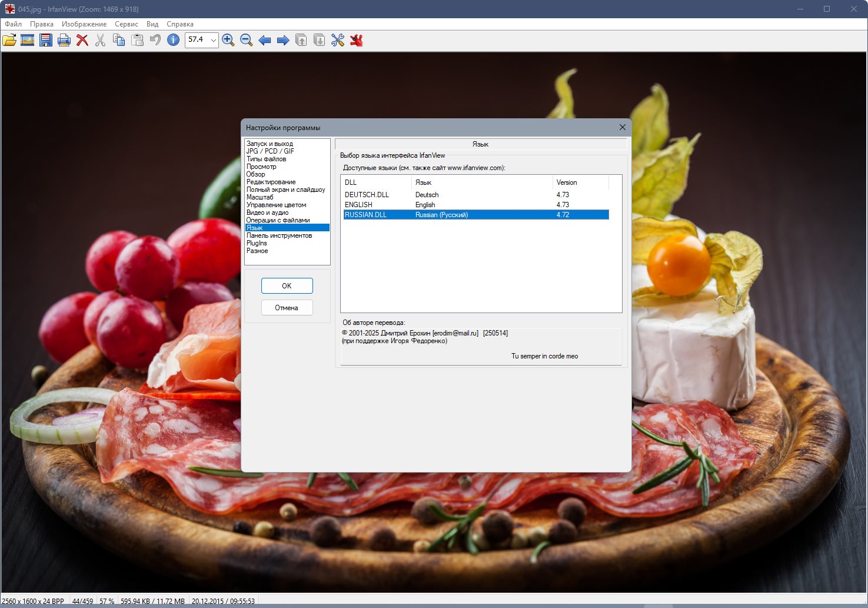Click the Отмена button
The height and width of the screenshot is (608, 868).
click(x=287, y=308)
